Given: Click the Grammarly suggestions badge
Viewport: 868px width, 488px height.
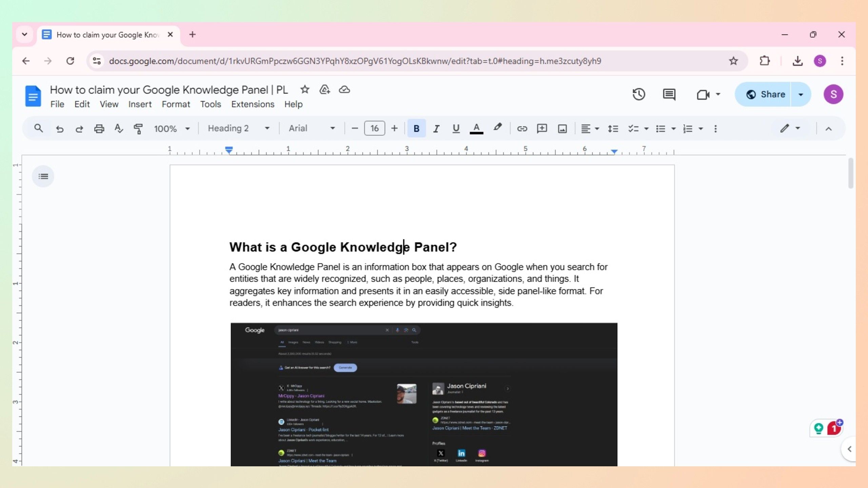Looking at the screenshot, I should click(834, 428).
